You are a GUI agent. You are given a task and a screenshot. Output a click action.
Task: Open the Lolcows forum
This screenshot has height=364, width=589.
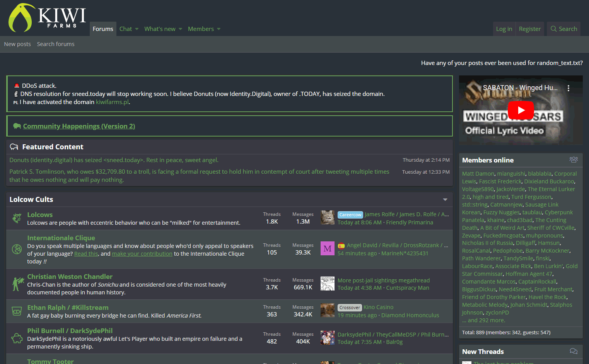40,215
